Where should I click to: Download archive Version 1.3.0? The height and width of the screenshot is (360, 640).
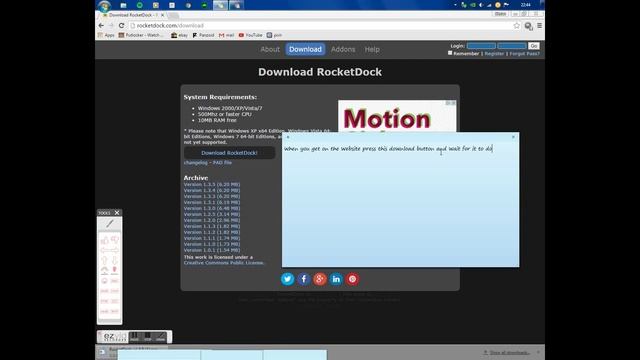point(212,208)
